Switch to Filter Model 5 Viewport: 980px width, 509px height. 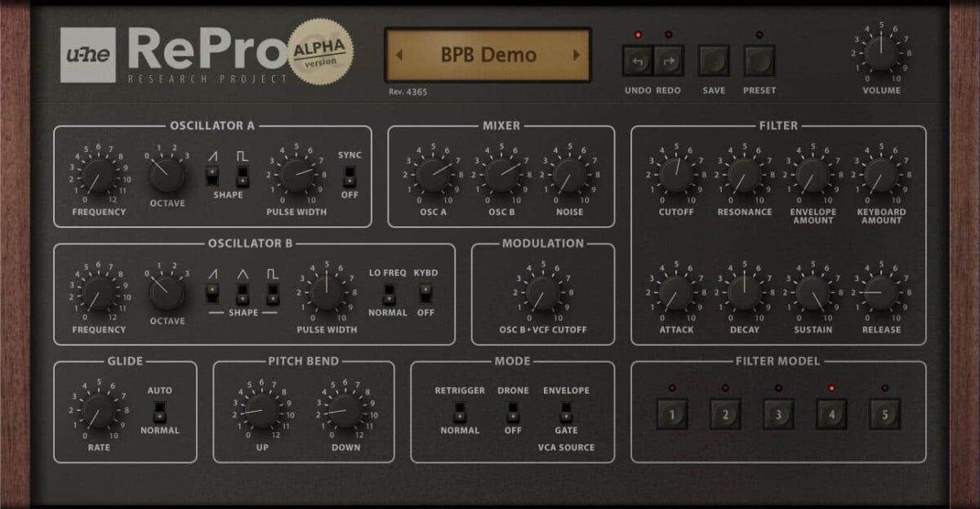click(884, 413)
